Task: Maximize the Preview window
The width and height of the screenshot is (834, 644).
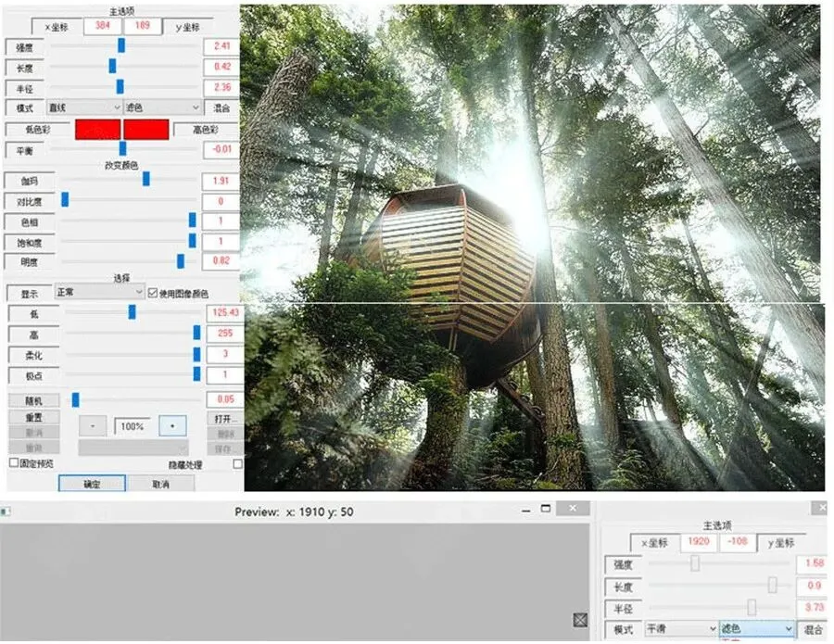Action: 545,509
